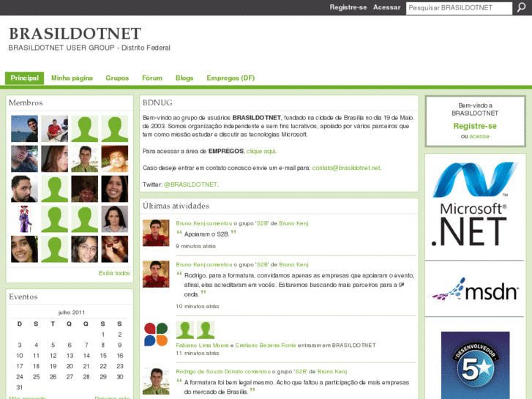Click the Desenvolvedor 5 estrelas badge

(x=475, y=365)
